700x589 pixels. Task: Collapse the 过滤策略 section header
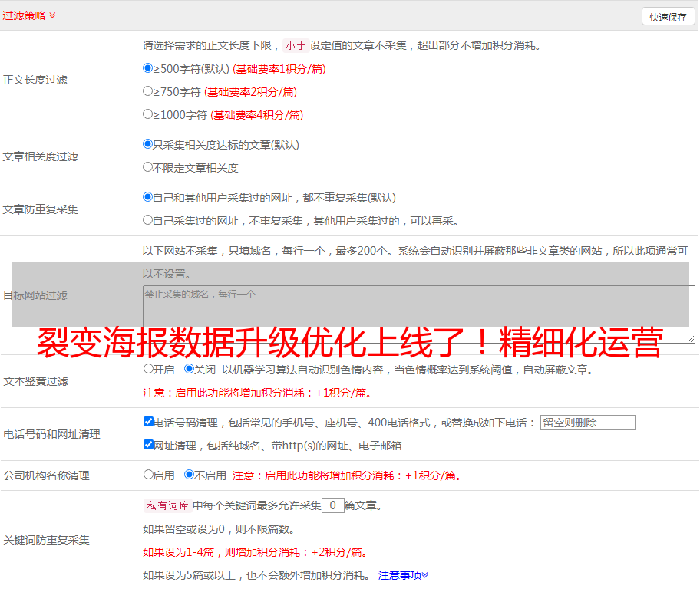coord(28,15)
